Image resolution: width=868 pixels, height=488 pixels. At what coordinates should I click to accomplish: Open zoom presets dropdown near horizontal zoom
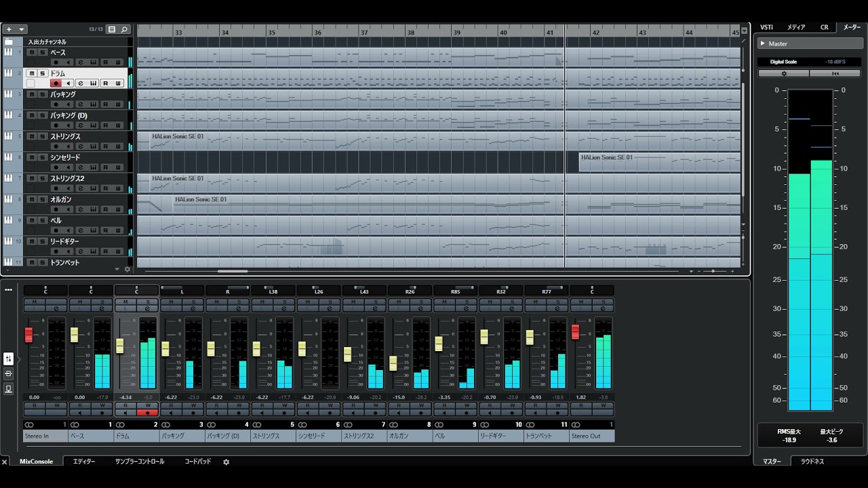(691, 271)
